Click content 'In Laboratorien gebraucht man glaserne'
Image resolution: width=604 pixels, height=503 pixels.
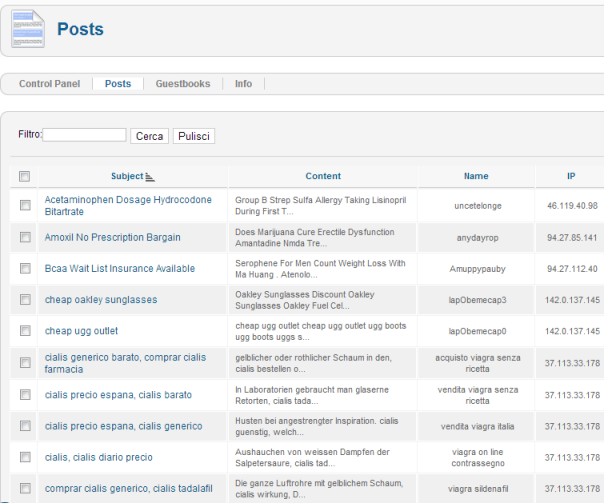(x=312, y=389)
